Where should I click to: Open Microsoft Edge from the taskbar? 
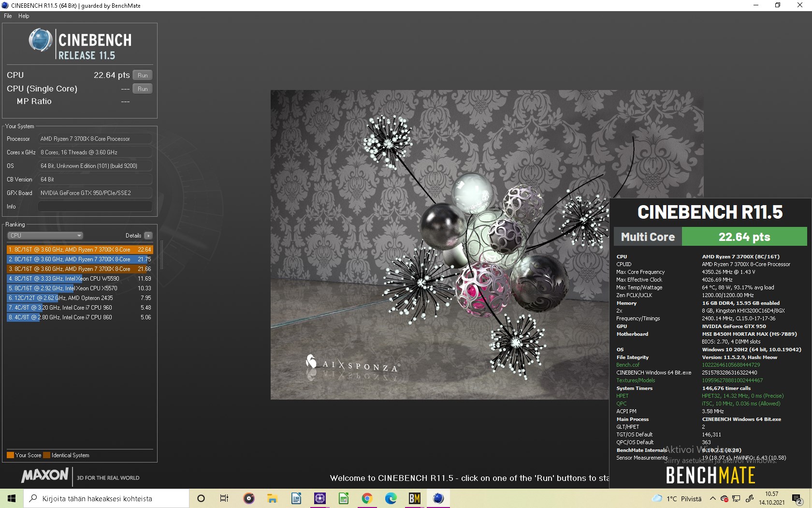[391, 498]
